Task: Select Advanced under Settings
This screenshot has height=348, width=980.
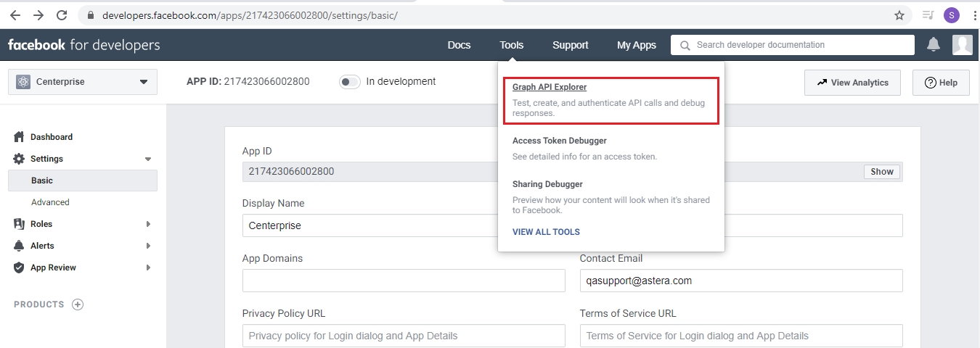Action: 51,202
